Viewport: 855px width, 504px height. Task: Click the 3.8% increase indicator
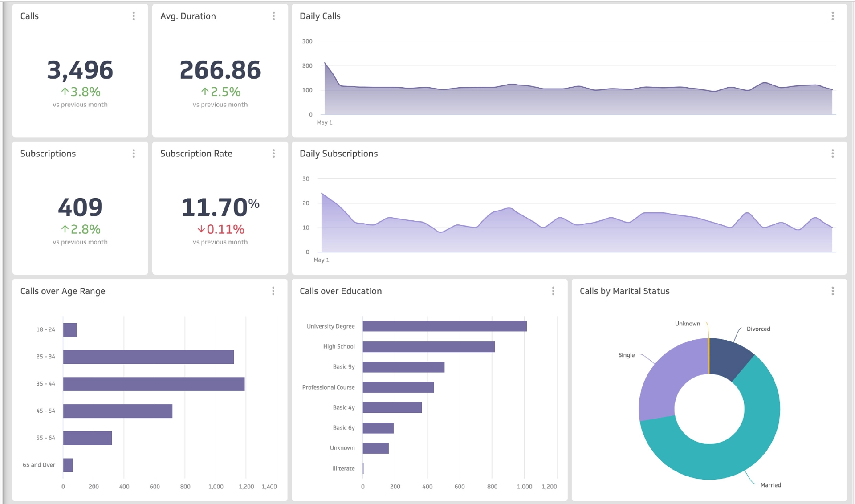coord(81,92)
